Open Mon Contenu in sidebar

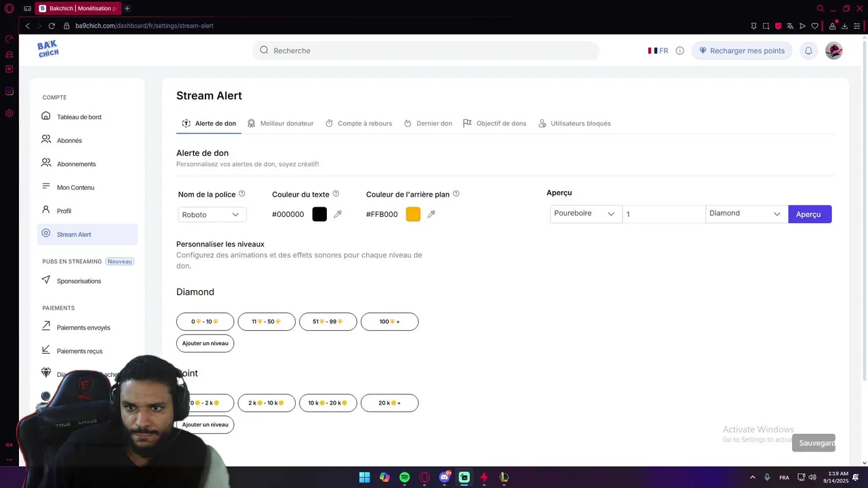click(87, 187)
